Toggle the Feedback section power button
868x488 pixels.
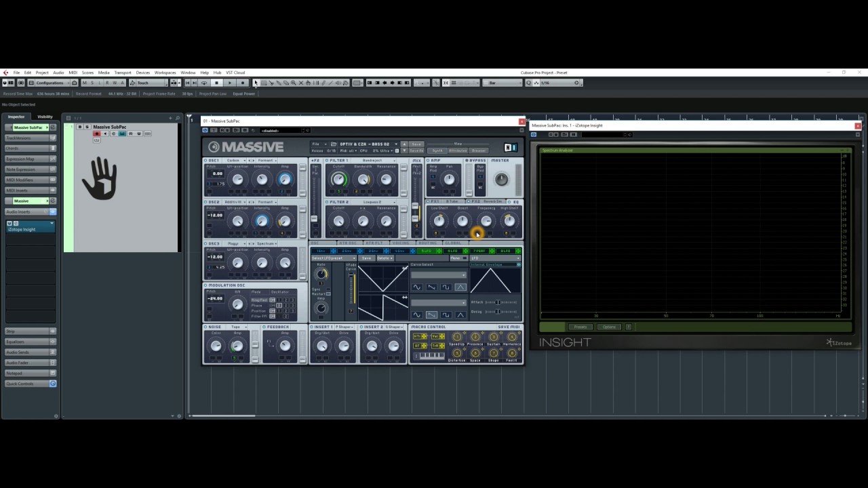click(x=264, y=327)
